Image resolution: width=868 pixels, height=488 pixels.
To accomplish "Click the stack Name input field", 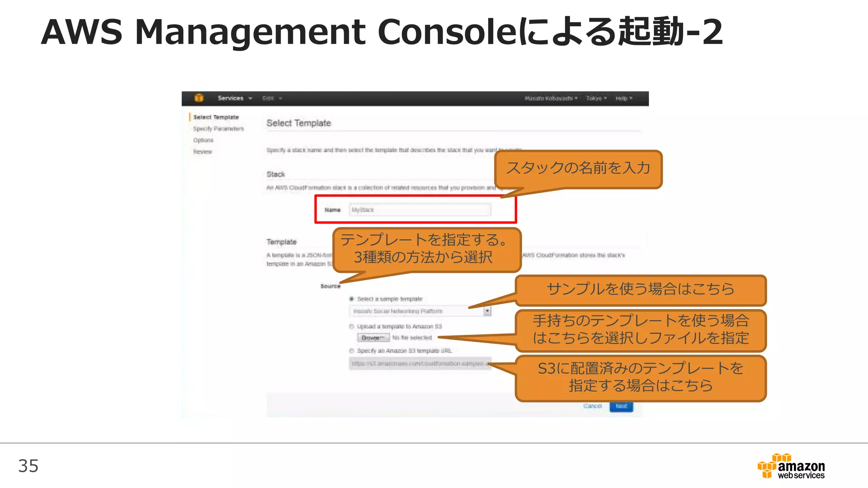I will click(x=420, y=210).
